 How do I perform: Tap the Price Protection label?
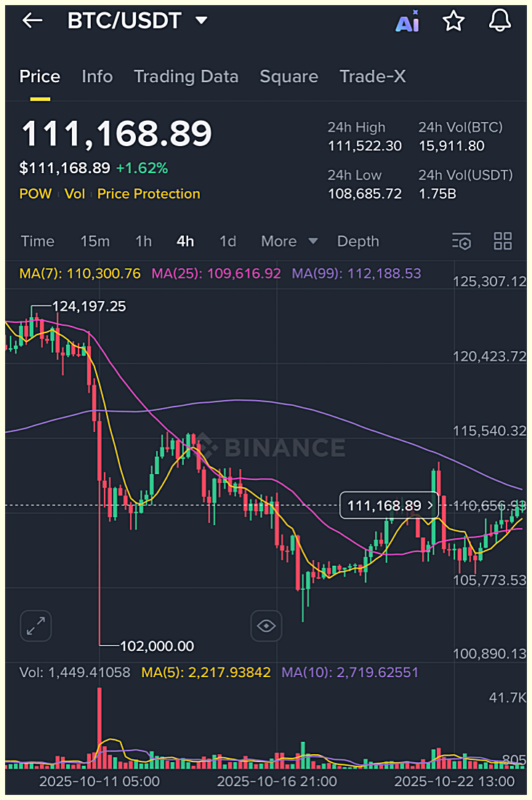tap(148, 194)
